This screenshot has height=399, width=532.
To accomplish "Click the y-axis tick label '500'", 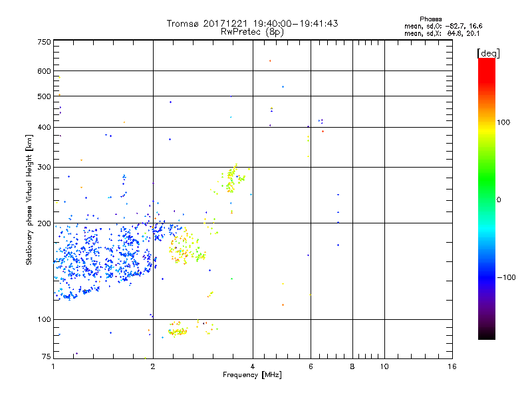I will pos(44,96).
